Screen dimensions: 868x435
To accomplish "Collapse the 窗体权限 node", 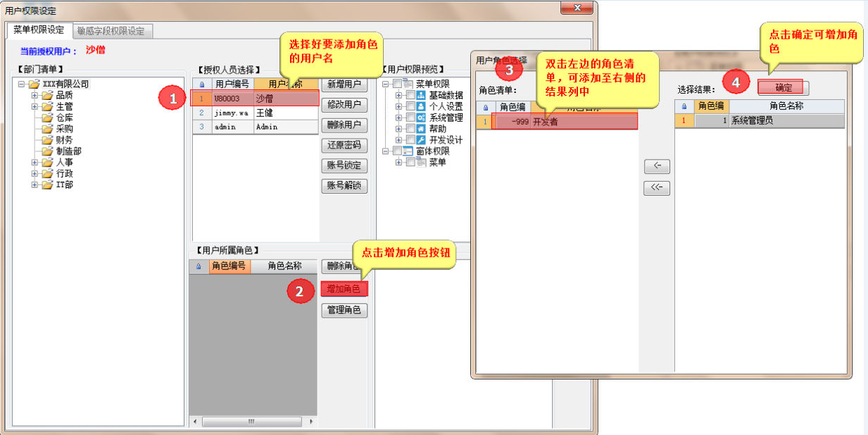I will coord(386,151).
